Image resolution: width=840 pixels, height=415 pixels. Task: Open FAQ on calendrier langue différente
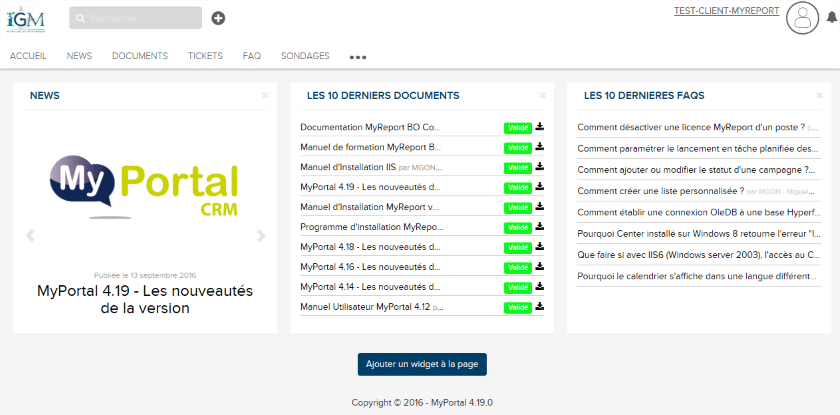pyautogui.click(x=697, y=276)
